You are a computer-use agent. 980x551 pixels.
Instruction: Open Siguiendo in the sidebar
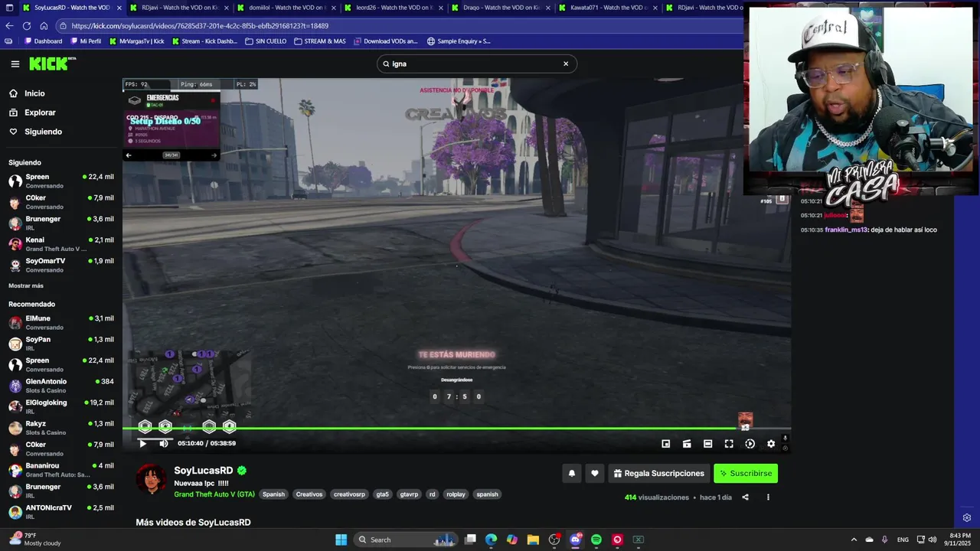[43, 132]
